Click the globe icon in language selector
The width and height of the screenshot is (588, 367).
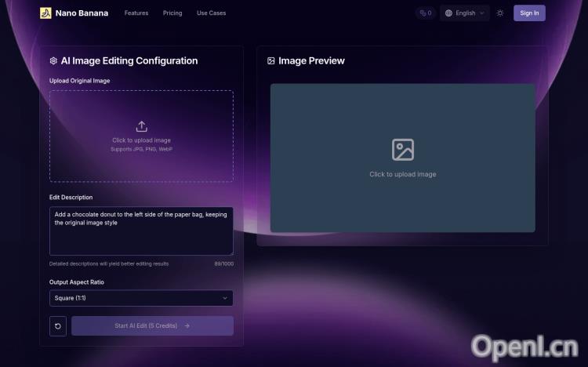point(448,13)
